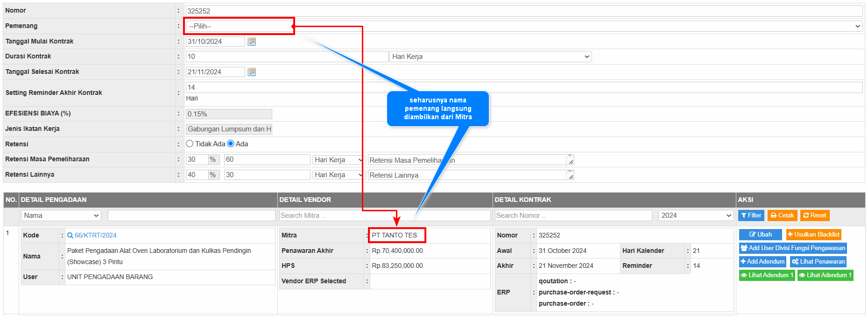This screenshot has width=868, height=316.
Task: Open the Nama search-by dropdown
Action: click(x=61, y=215)
